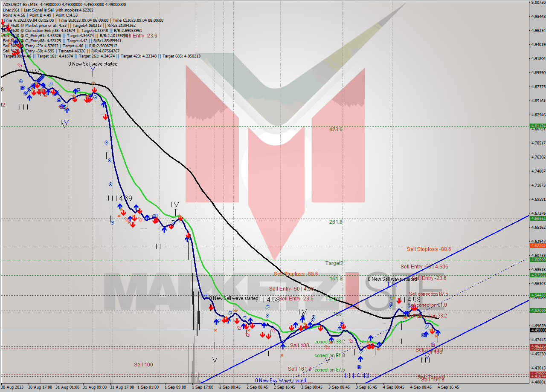This screenshot has width=546, height=392.
Task: Click the 4 Sep 00:45 time axis label
Action: click(394, 388)
